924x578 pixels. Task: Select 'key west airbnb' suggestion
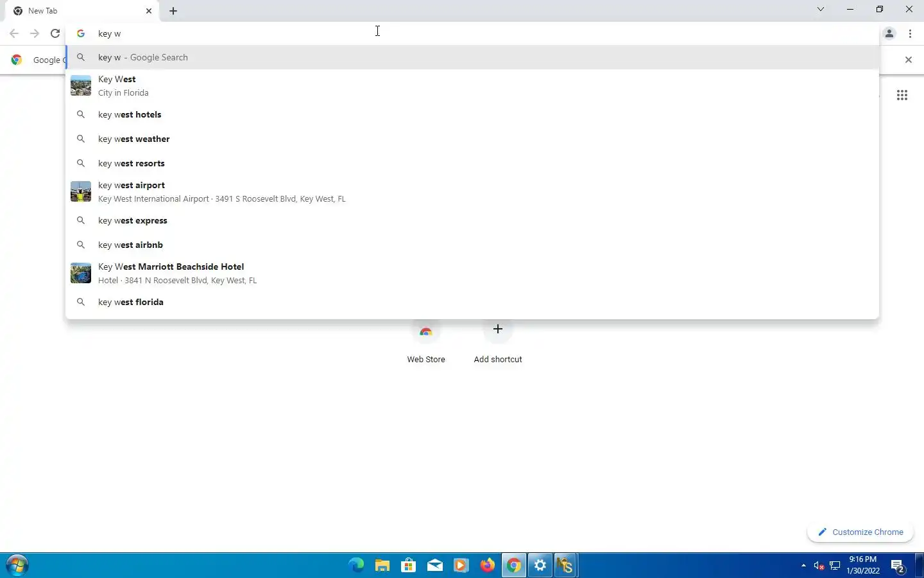[472, 245]
